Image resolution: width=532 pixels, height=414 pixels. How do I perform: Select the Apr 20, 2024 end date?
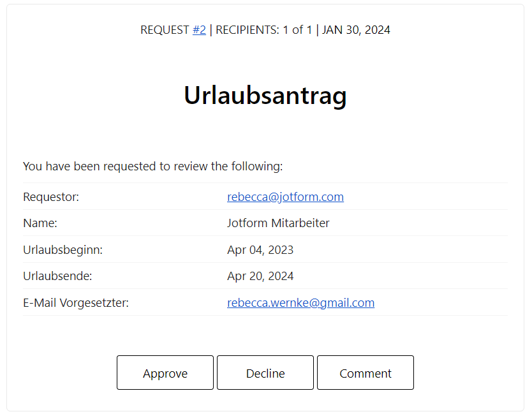point(260,276)
